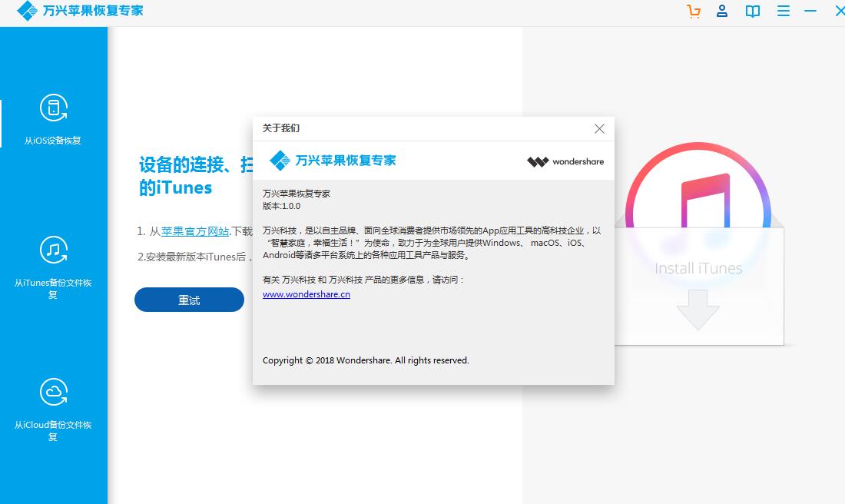Click the 版本:1.0.0 version text
845x504 pixels.
281,206
